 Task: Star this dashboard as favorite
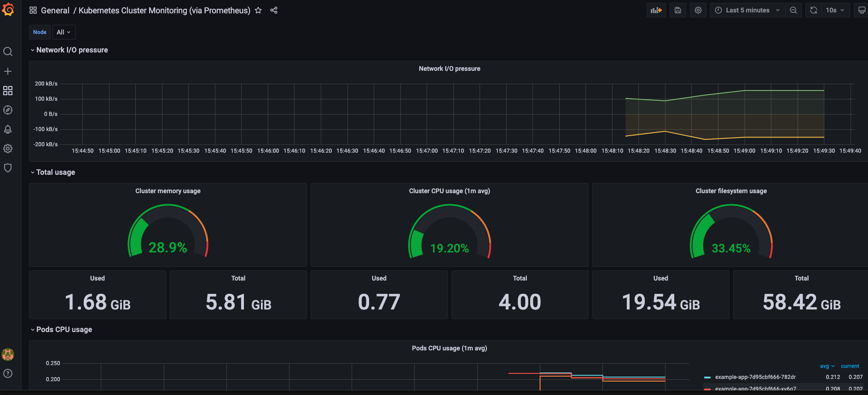[x=258, y=10]
